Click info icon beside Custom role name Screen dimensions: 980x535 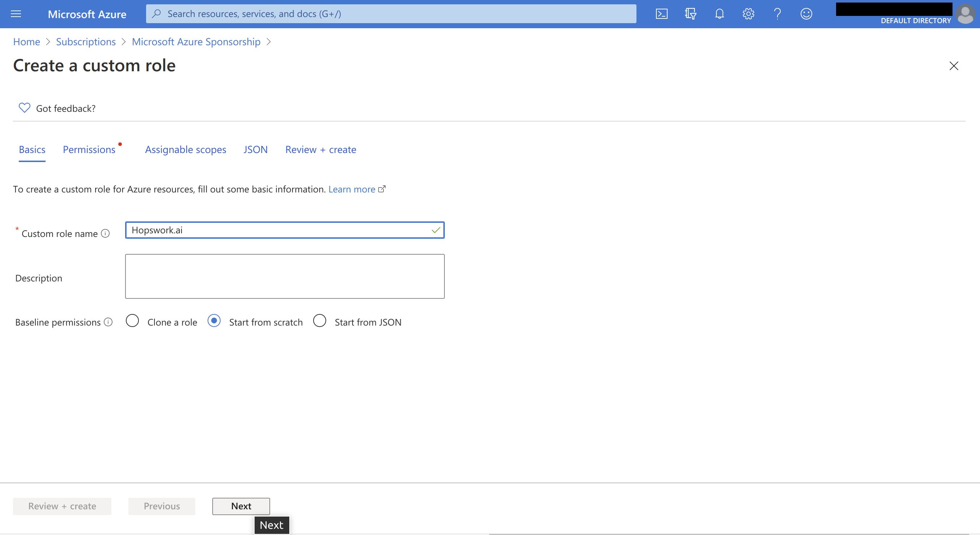coord(105,233)
